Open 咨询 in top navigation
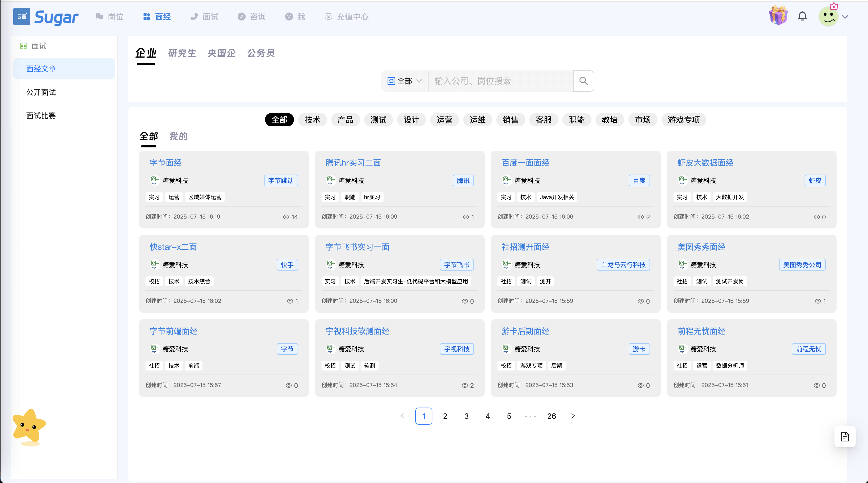Image resolution: width=868 pixels, height=483 pixels. point(252,17)
